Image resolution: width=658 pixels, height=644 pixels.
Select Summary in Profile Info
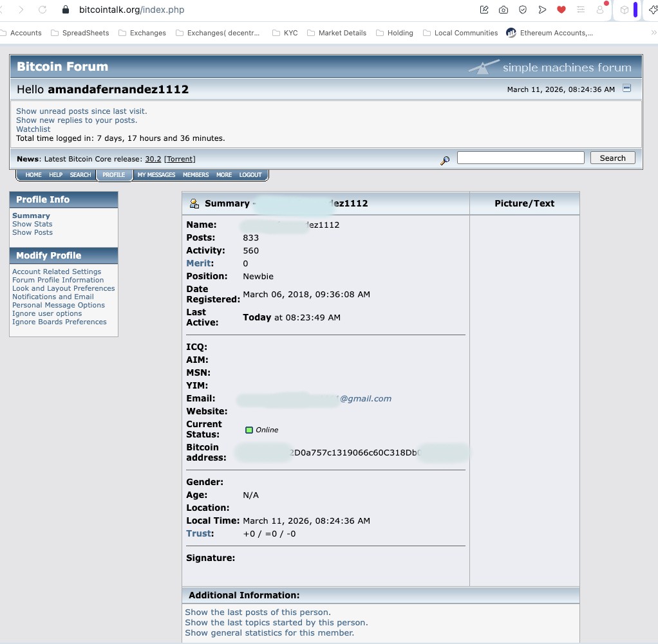31,216
